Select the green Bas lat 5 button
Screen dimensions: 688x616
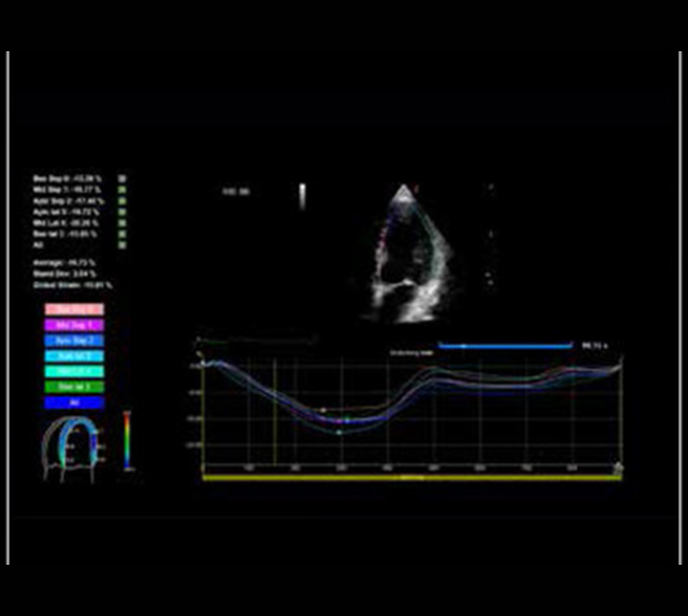[74, 387]
